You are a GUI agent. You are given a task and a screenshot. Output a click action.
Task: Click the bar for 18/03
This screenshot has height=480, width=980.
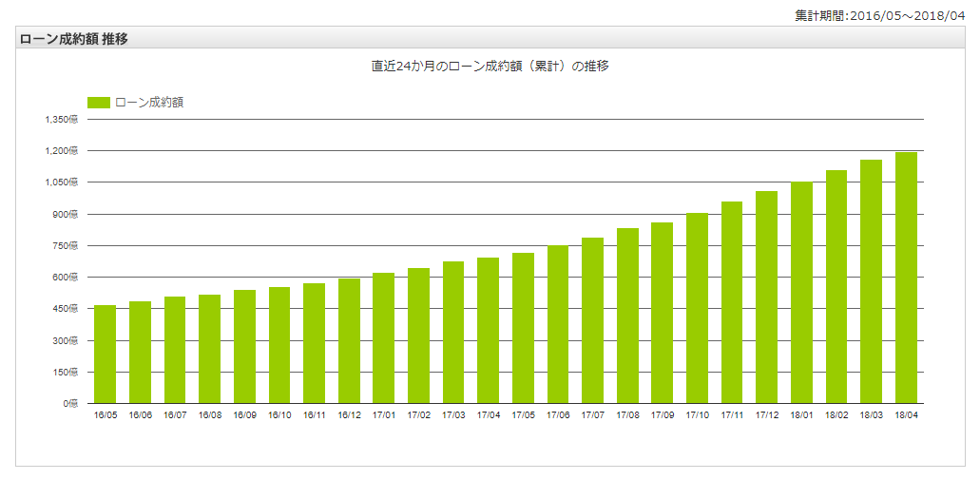pyautogui.click(x=872, y=282)
